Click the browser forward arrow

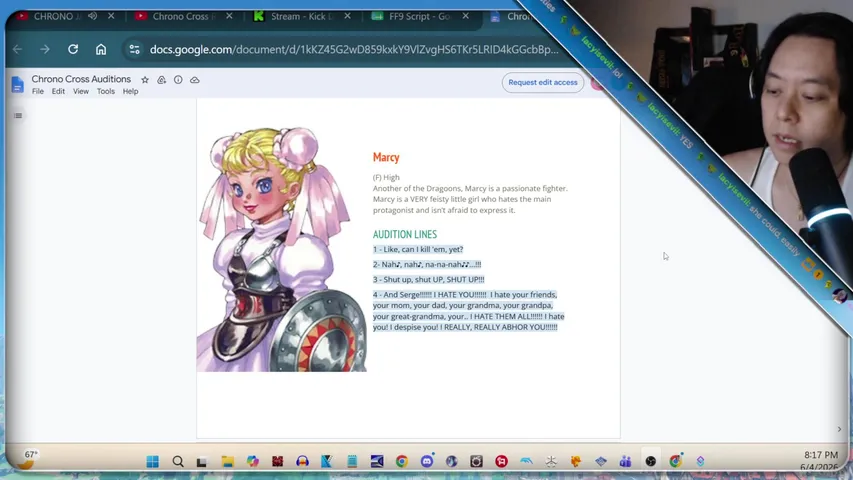tap(45, 50)
